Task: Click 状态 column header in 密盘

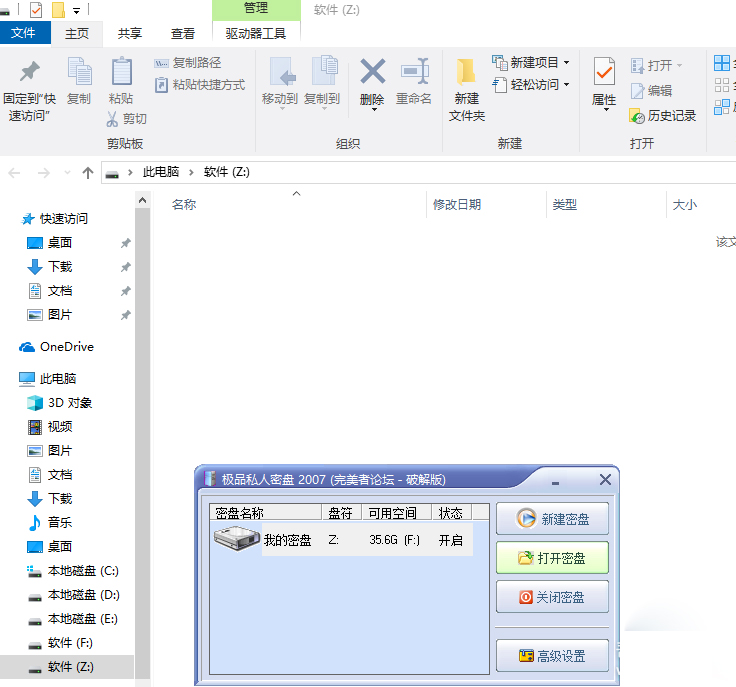Action: point(451,513)
